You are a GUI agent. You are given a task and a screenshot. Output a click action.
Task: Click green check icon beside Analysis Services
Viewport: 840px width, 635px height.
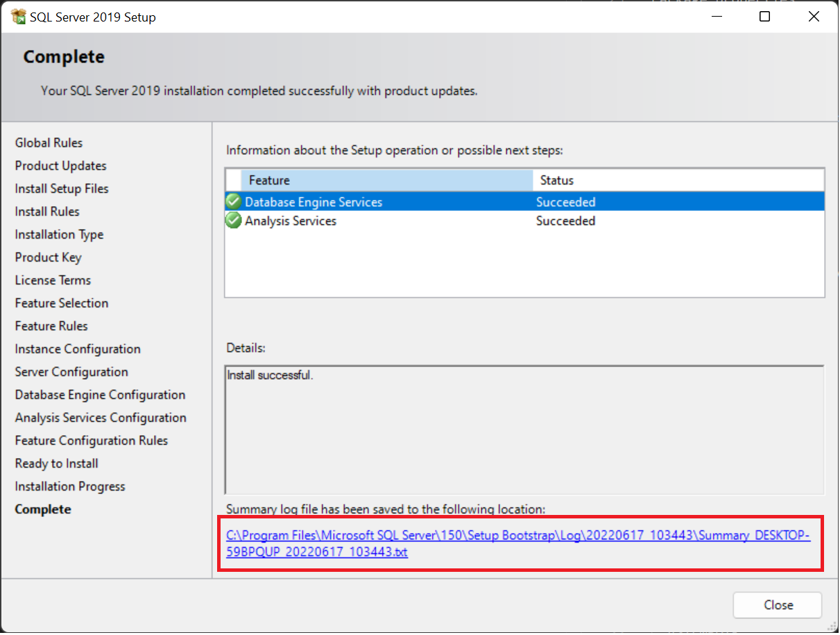point(234,221)
